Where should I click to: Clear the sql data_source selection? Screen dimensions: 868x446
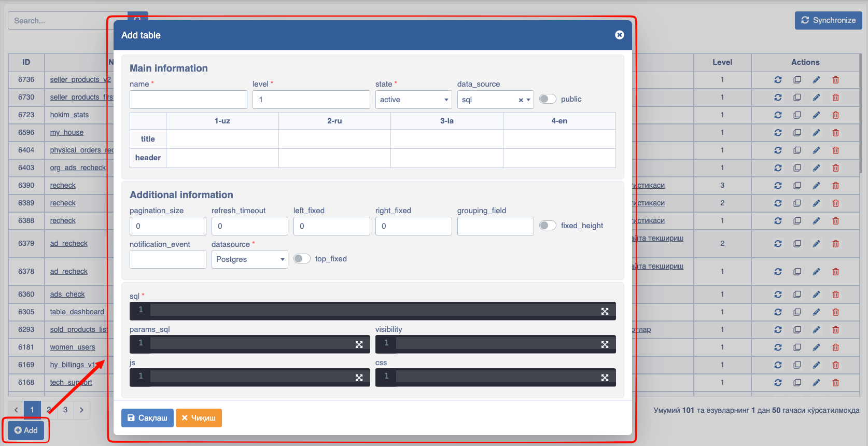[x=521, y=100]
